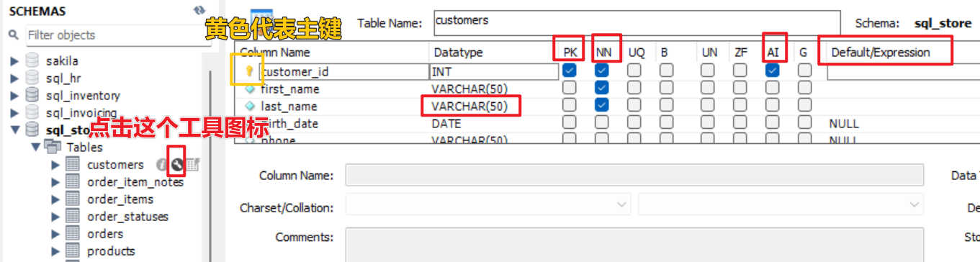Toggle PK checkbox for customer_id
This screenshot has height=262, width=980.
click(570, 71)
